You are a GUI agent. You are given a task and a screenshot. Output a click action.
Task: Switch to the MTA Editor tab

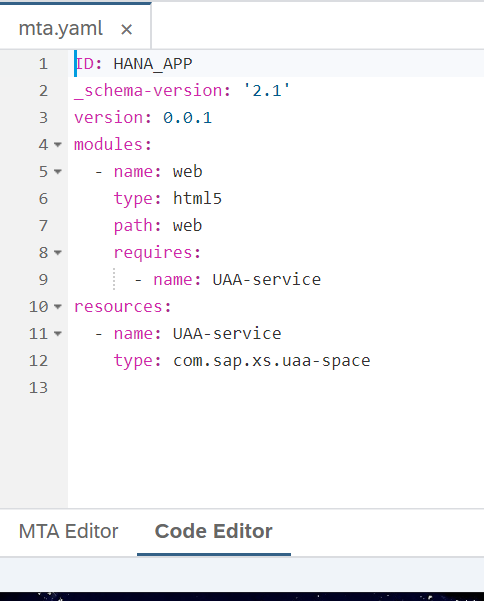point(69,531)
